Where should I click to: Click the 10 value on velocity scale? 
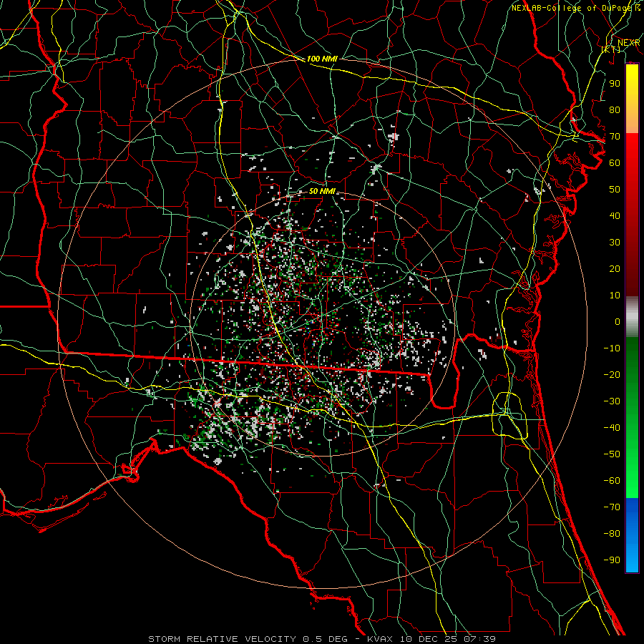(615, 296)
